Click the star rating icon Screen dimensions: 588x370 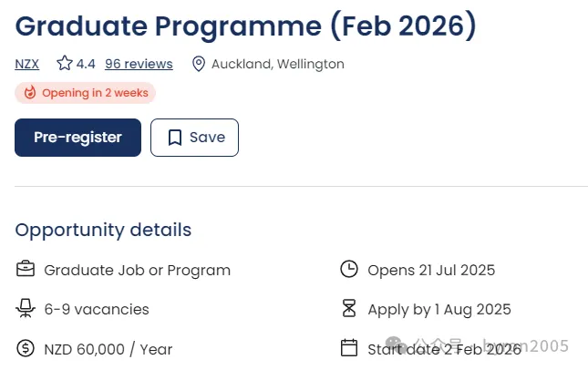64,64
